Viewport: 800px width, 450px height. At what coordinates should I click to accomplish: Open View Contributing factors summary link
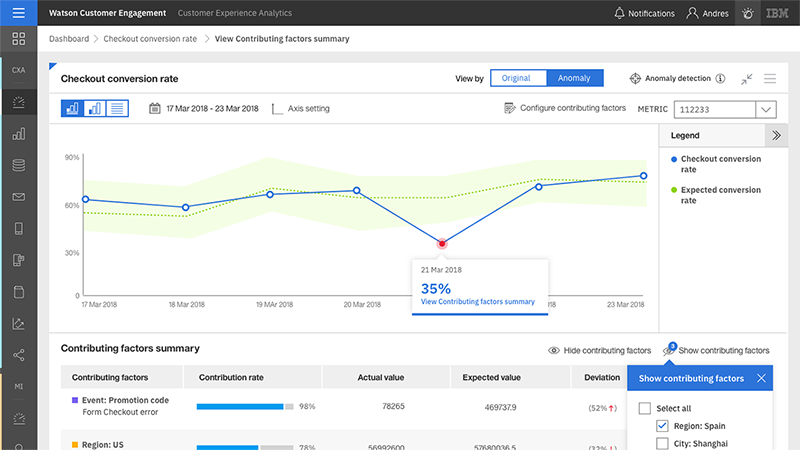tap(478, 302)
